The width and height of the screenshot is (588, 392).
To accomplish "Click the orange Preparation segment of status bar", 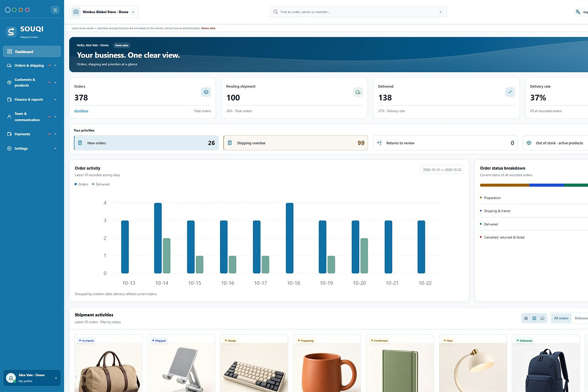I will click(505, 185).
